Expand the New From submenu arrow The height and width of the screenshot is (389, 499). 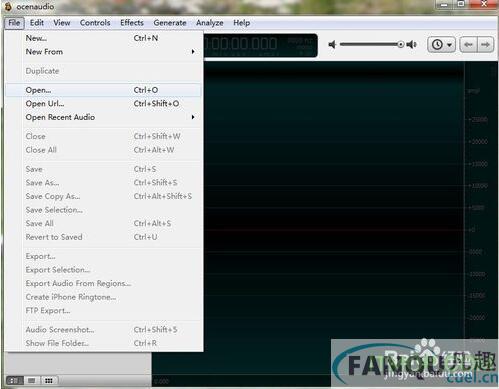click(193, 52)
